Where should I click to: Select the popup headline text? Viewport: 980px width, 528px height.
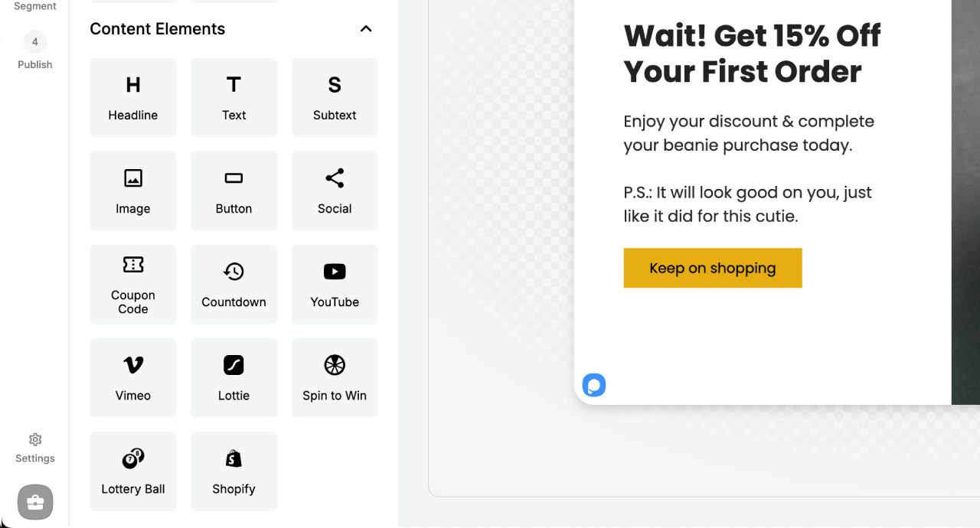752,54
